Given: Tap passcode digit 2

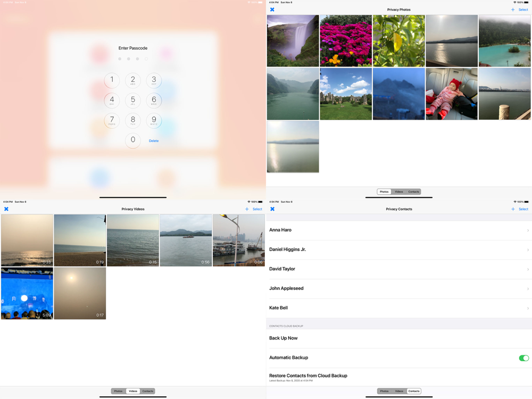Looking at the screenshot, I should pos(133,80).
